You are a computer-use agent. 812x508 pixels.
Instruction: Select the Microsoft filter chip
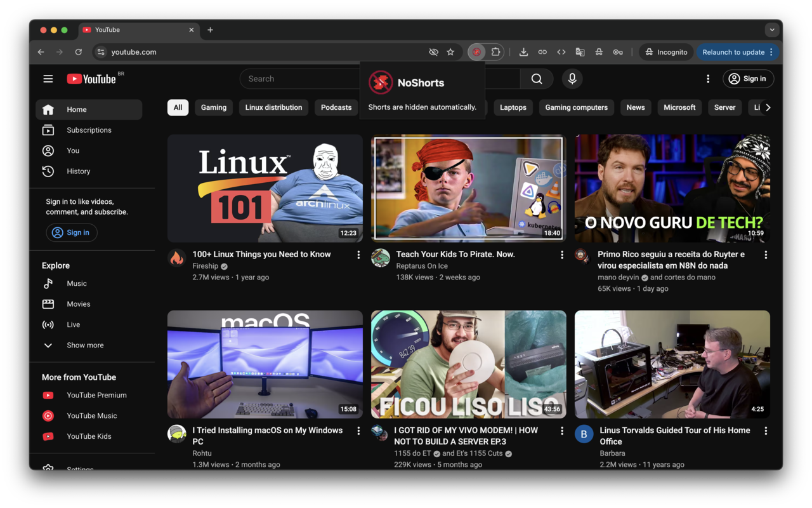point(679,107)
